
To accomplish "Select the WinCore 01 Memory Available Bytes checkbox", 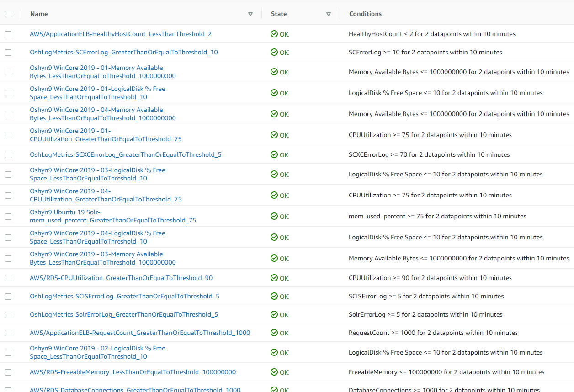I will coord(8,72).
